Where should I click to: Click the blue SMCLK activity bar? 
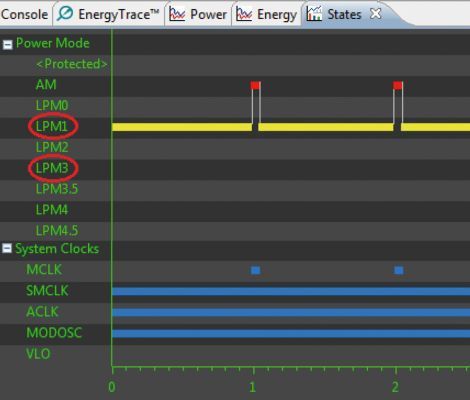pyautogui.click(x=291, y=292)
